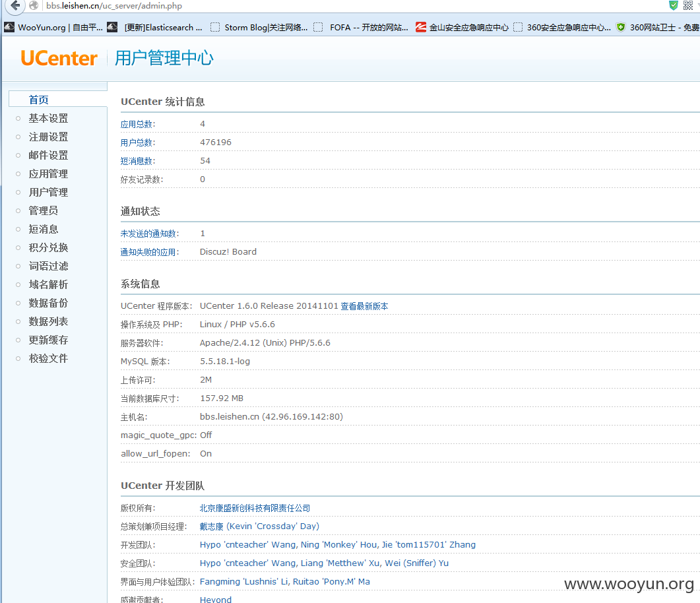This screenshot has width=700, height=603.
Task: Click the magic_quote_gpc Off value
Action: point(206,435)
